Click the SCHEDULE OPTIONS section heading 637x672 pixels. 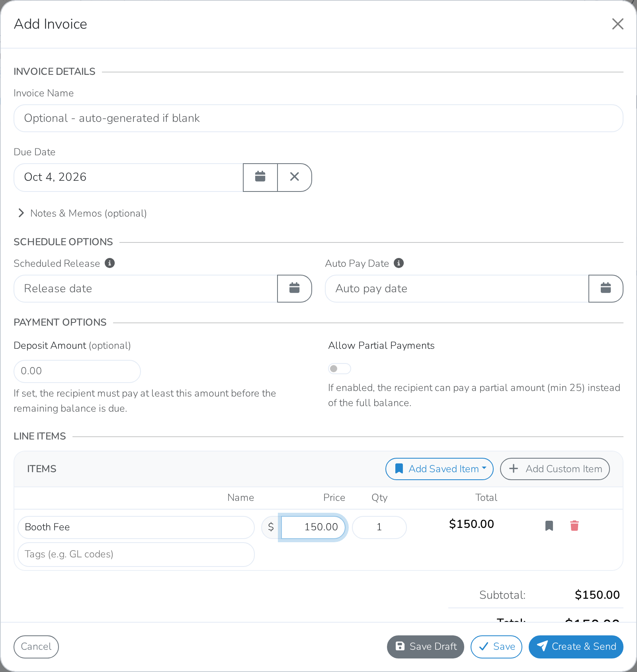point(63,242)
